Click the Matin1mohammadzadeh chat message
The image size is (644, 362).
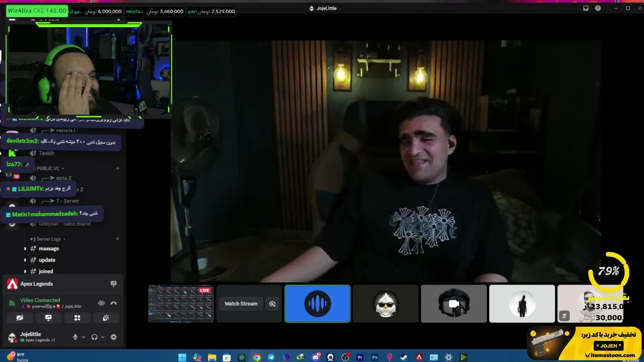[52, 214]
